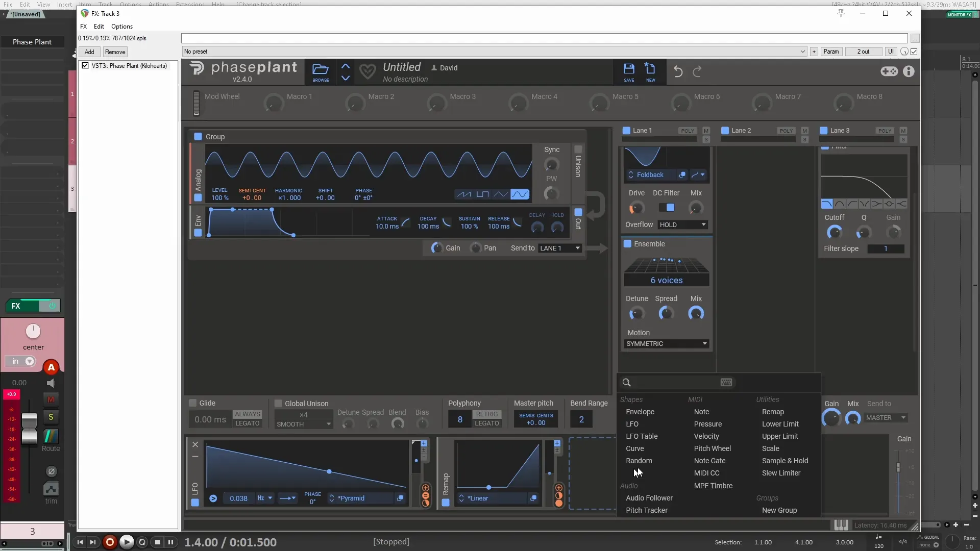The height and width of the screenshot is (551, 980).
Task: Open the gamepad settings icon
Action: pyautogui.click(x=889, y=71)
